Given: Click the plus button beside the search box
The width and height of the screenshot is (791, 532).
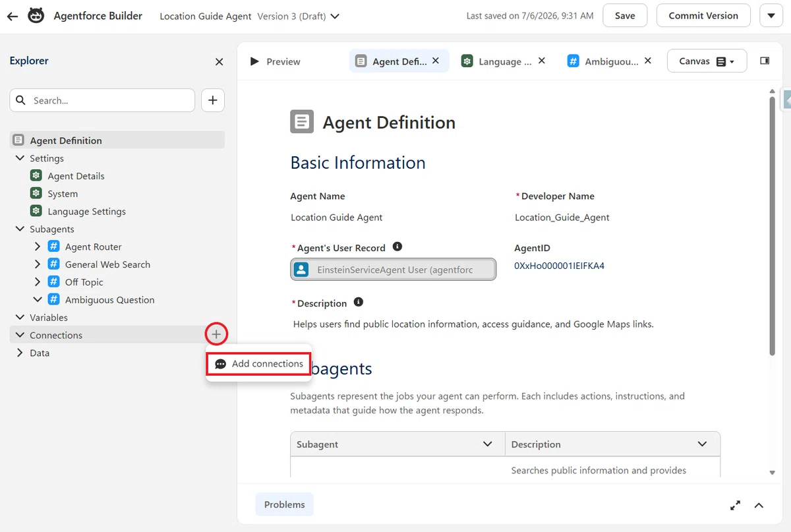Looking at the screenshot, I should 212,100.
